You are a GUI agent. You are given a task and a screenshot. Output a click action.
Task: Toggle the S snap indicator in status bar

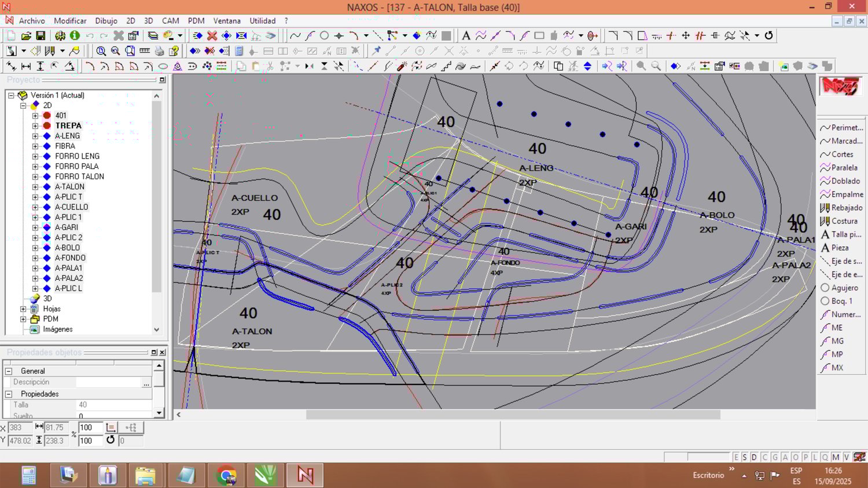[x=745, y=457]
